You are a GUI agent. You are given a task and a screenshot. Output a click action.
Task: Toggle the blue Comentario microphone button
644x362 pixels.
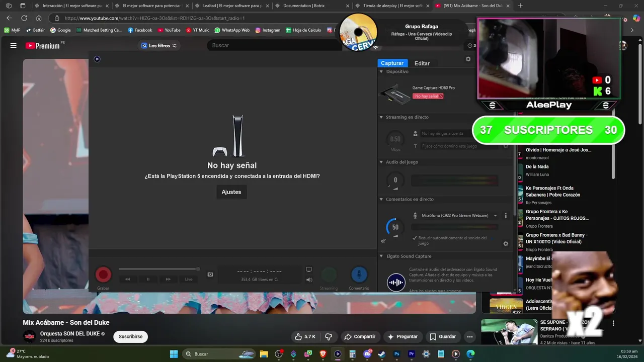point(359,275)
